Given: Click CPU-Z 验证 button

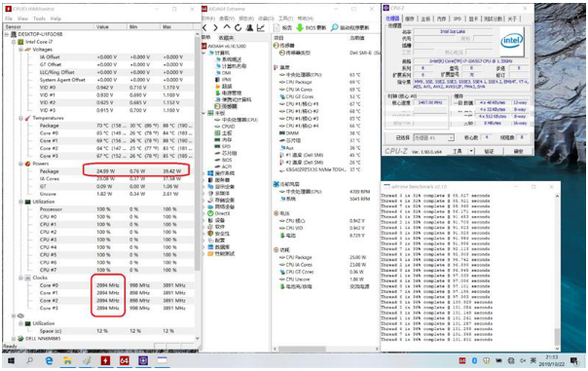Looking at the screenshot, I should pos(489,151).
